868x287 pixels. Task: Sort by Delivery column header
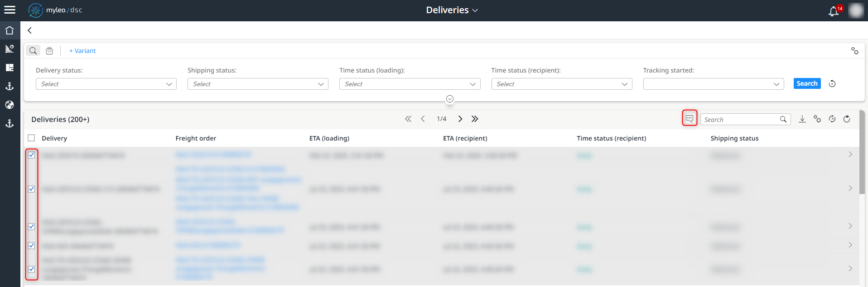tap(54, 138)
